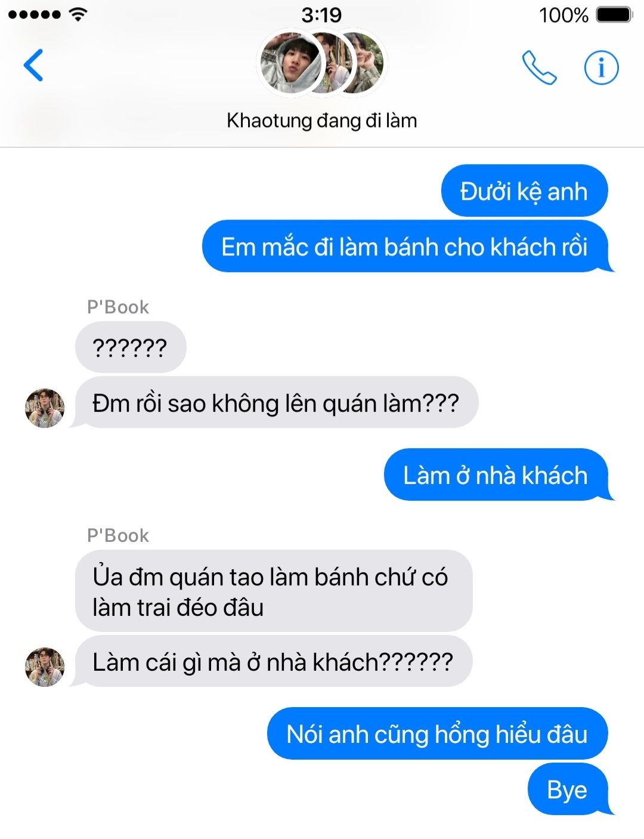Tap the Đm rồi sao không lên quán bubble
Viewport: 644px width, 839px height.
[x=275, y=403]
